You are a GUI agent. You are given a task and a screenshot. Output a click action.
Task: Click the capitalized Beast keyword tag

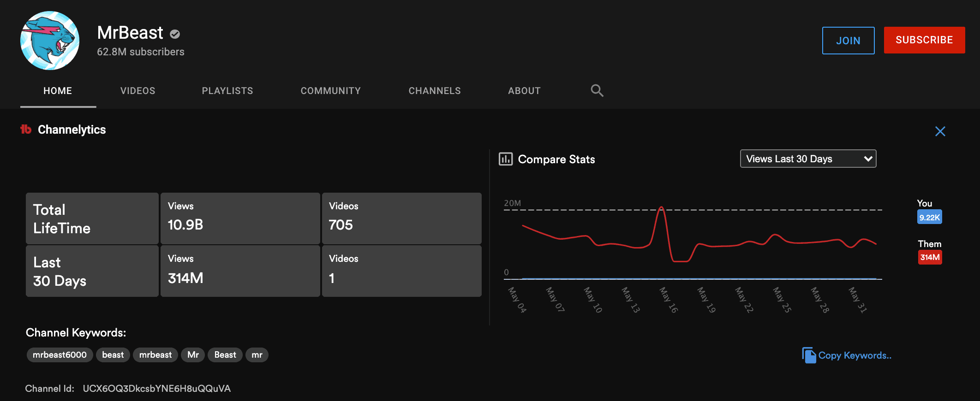coord(225,355)
